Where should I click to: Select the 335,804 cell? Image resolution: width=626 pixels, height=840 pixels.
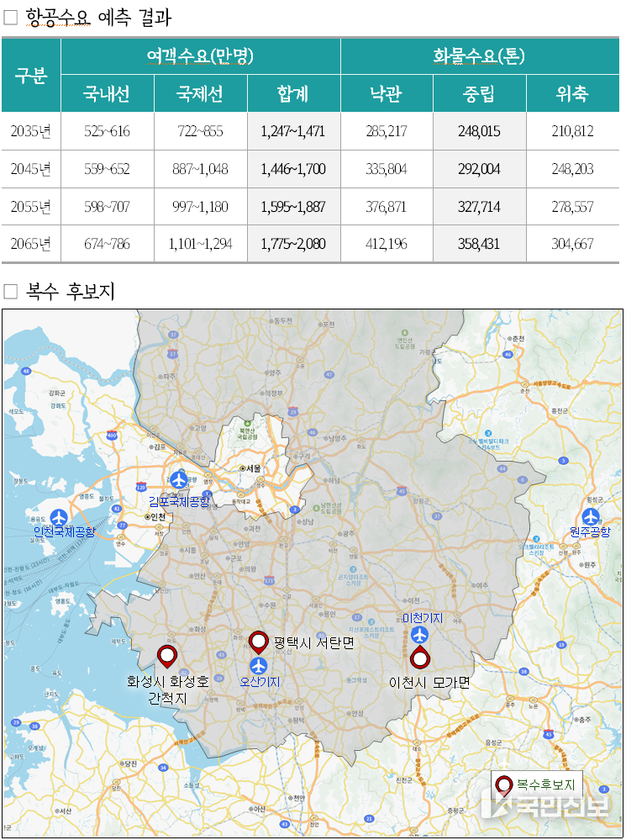click(387, 169)
